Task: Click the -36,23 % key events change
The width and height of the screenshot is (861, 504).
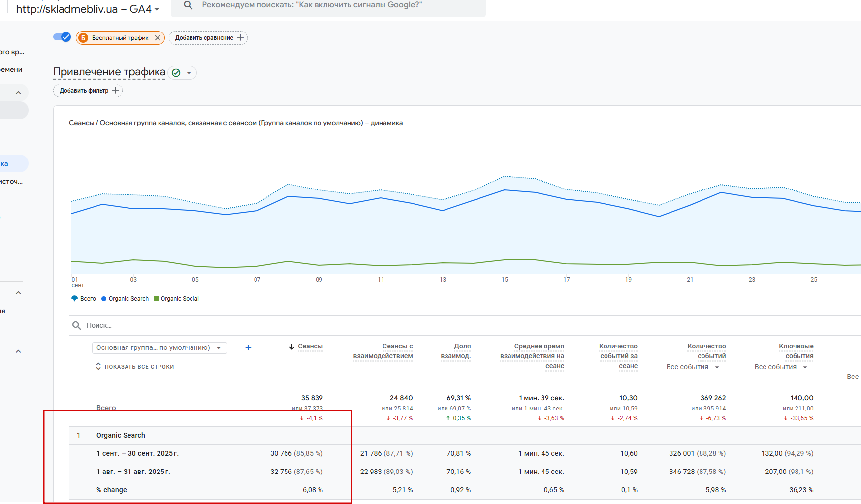Action: tap(800, 490)
